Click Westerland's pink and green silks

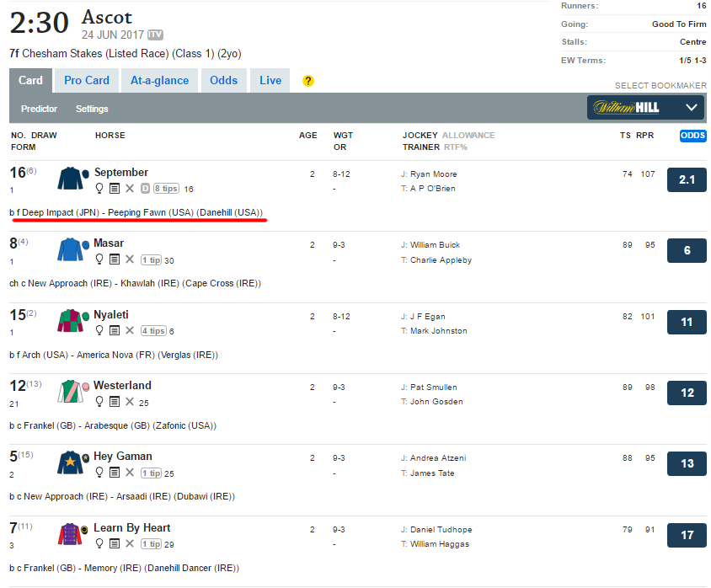pos(72,392)
